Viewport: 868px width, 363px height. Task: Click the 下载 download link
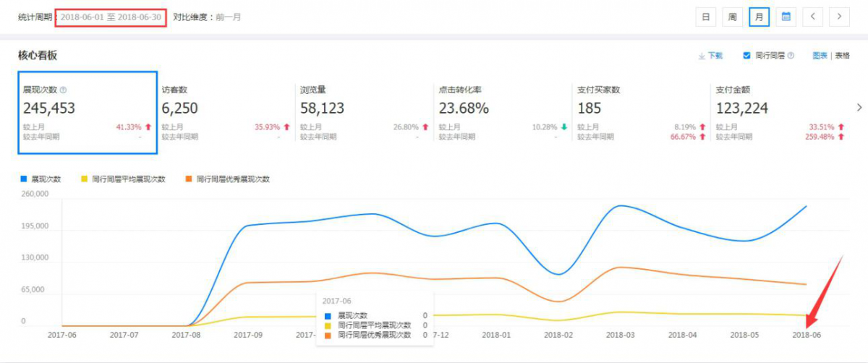tap(715, 56)
